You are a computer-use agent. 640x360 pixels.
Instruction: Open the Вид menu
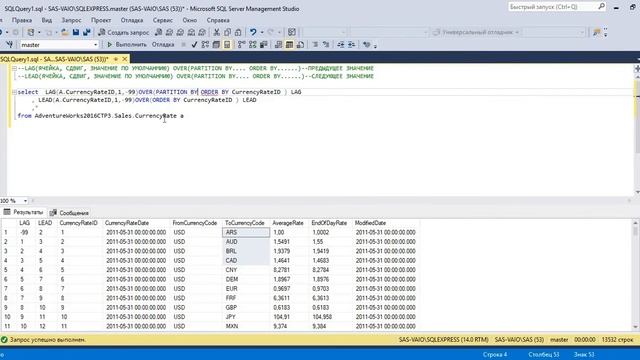47,20
